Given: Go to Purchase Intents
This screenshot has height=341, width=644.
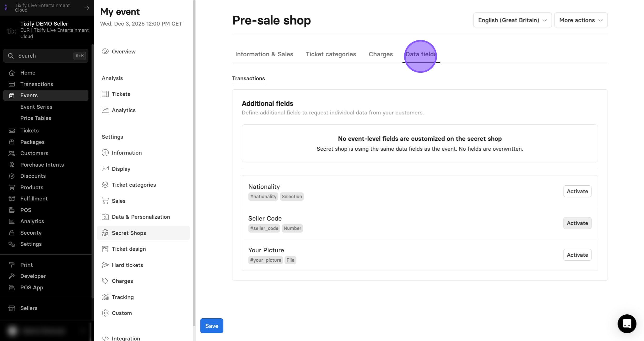Looking at the screenshot, I should pyautogui.click(x=42, y=165).
